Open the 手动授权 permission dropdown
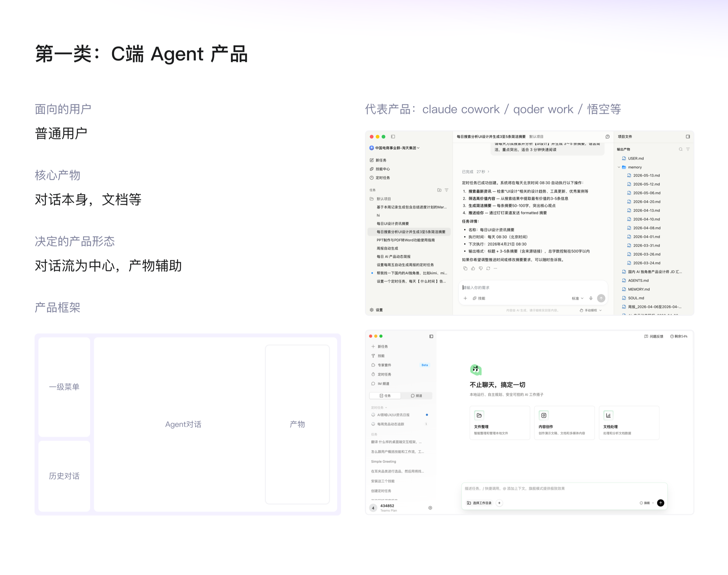Image resolution: width=728 pixels, height=575 pixels. coord(591,310)
